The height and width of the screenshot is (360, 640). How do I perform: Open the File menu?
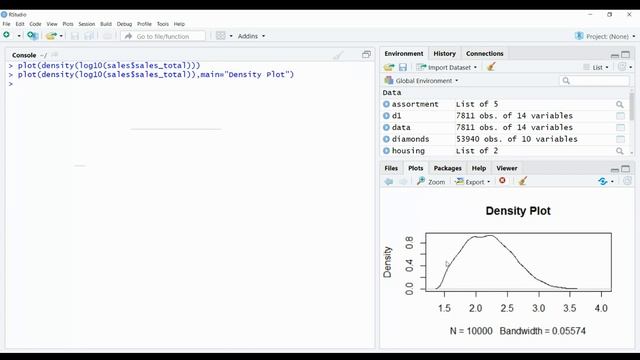7,24
